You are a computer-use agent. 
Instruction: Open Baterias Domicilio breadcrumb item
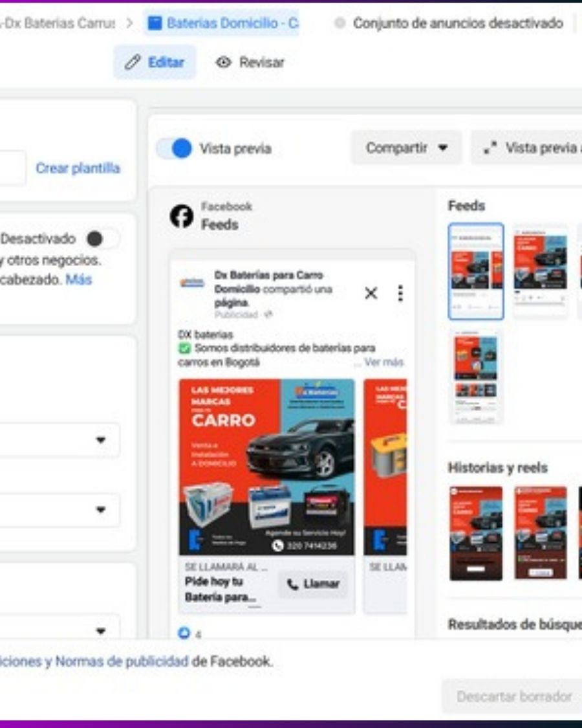pyautogui.click(x=222, y=23)
